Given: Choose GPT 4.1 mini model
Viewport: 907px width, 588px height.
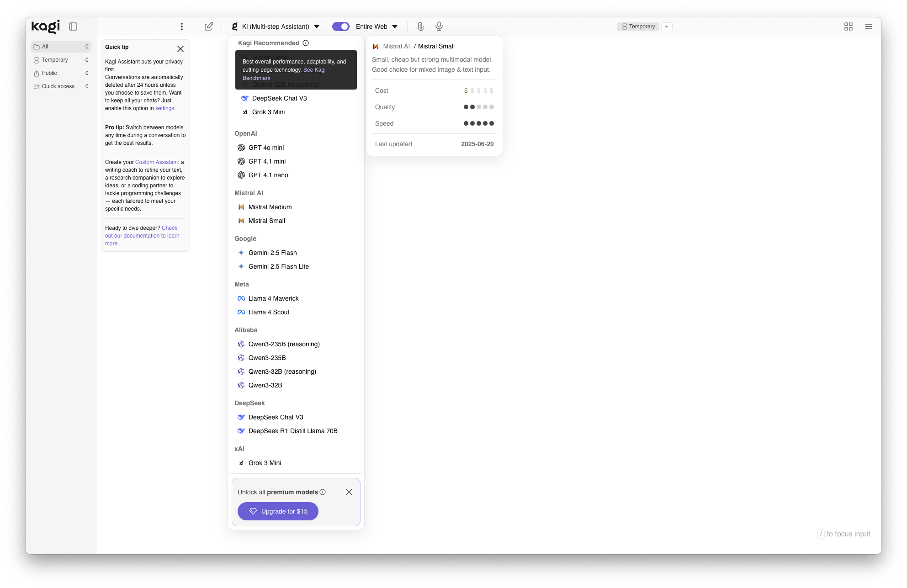Looking at the screenshot, I should pyautogui.click(x=267, y=161).
